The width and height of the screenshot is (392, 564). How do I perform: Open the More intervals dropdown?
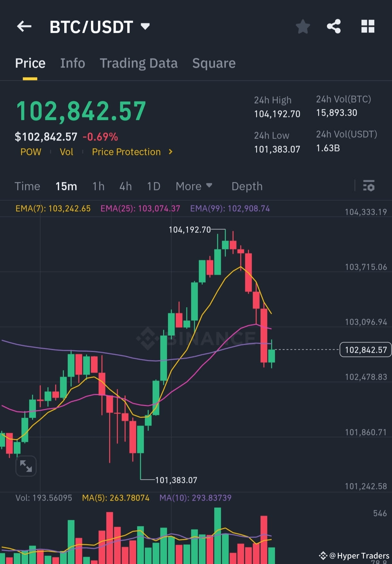(x=194, y=186)
